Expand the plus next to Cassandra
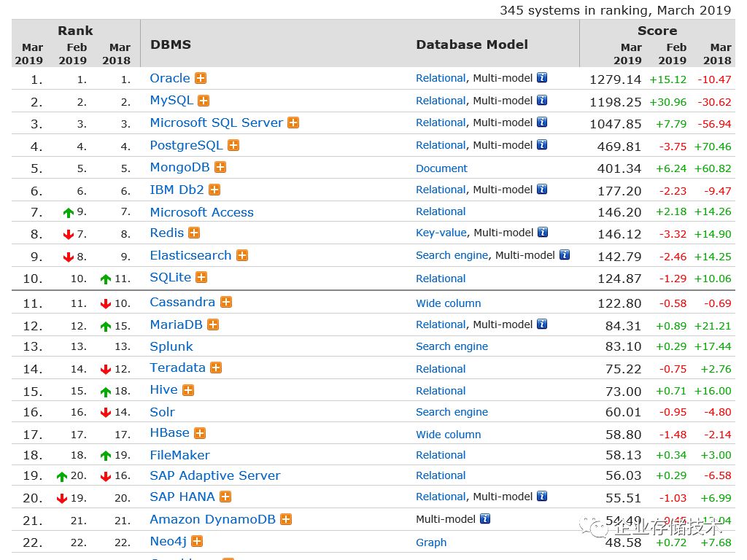The image size is (747, 560). coord(226,302)
